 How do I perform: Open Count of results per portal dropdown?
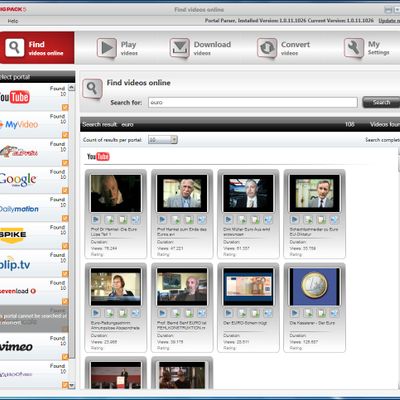pyautogui.click(x=162, y=140)
